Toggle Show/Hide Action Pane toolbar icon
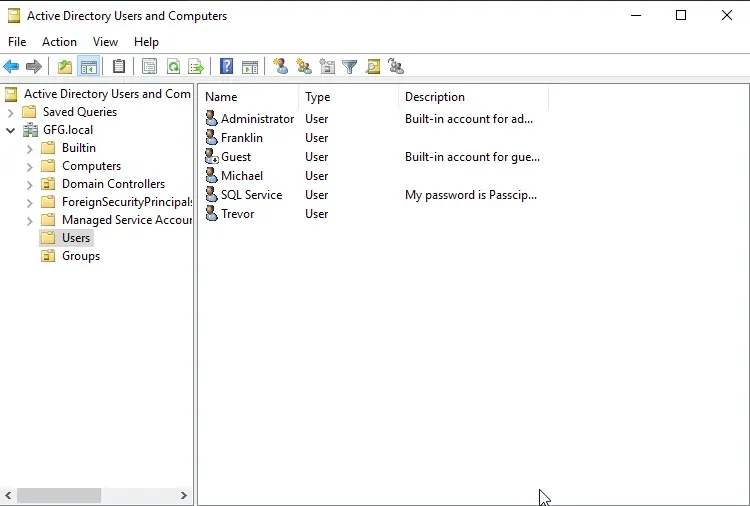 [x=250, y=67]
